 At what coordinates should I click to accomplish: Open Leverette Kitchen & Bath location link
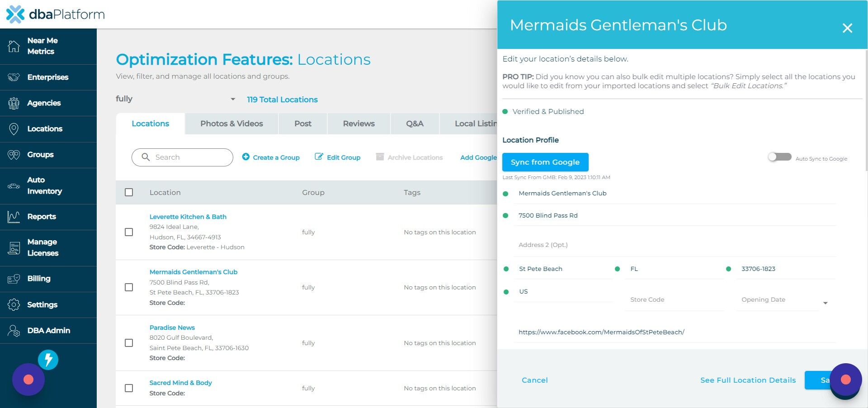(188, 217)
